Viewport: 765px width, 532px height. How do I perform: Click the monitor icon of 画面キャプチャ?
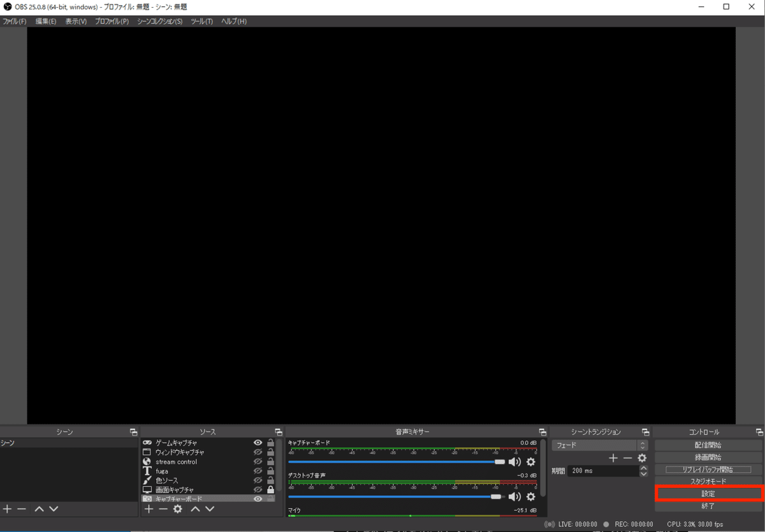(x=147, y=489)
